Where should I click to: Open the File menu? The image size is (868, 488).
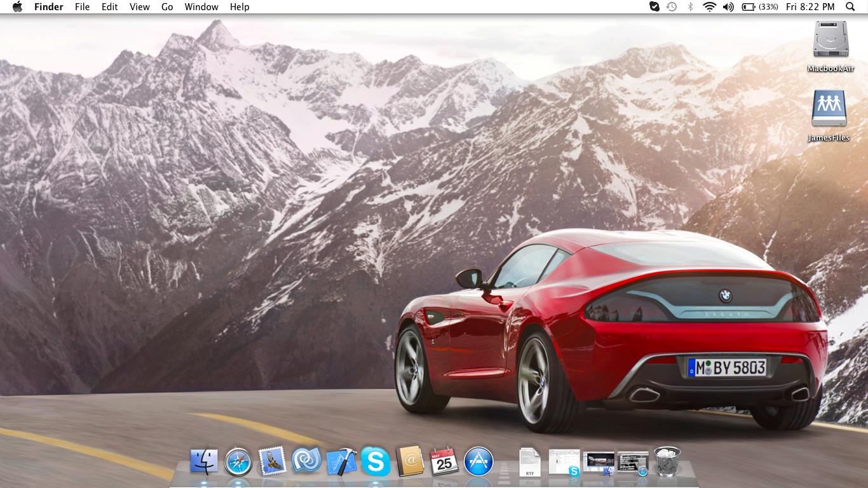pos(82,6)
